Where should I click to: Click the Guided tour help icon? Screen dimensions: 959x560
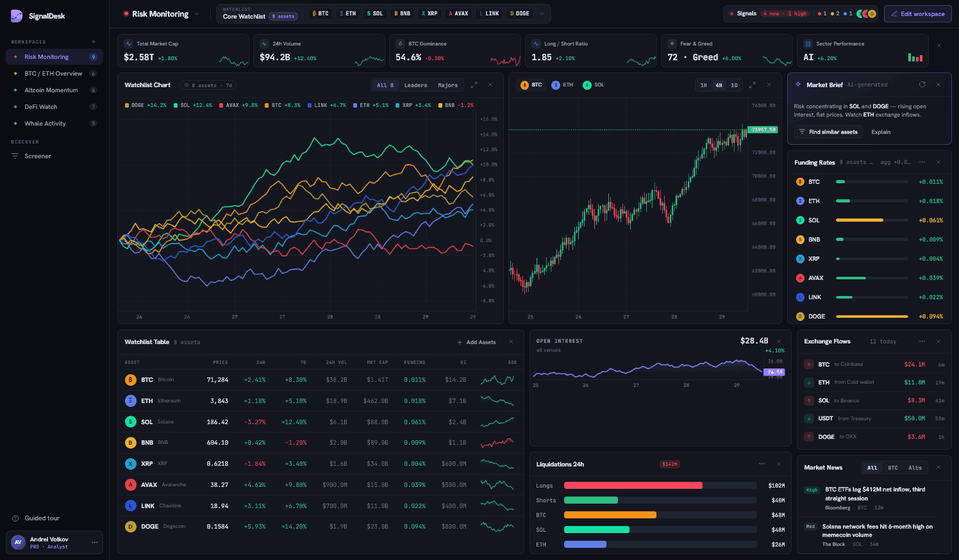[15, 518]
